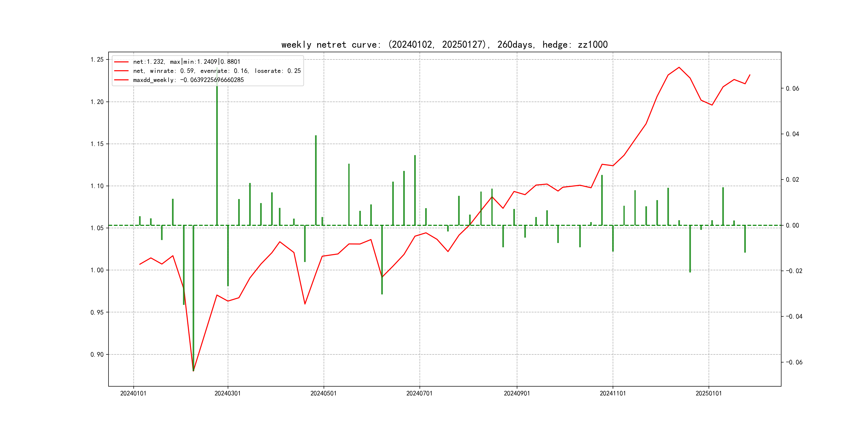The height and width of the screenshot is (434, 868).
Task: Click the maxdd_weekly legend entry
Action: click(188, 80)
